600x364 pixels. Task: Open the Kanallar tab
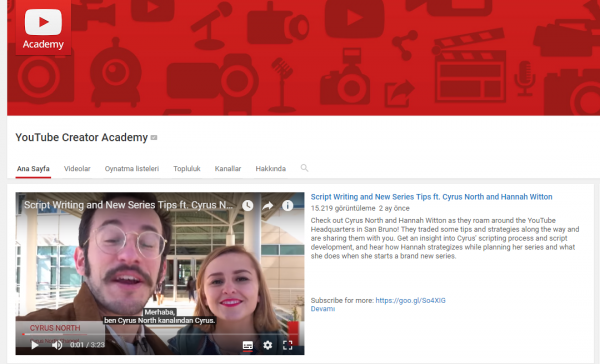click(x=228, y=168)
